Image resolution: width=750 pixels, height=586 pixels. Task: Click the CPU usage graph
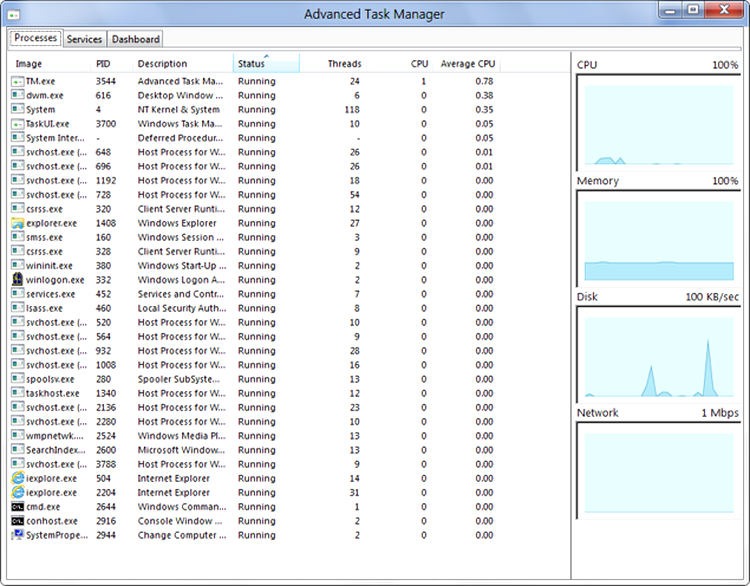[x=659, y=123]
